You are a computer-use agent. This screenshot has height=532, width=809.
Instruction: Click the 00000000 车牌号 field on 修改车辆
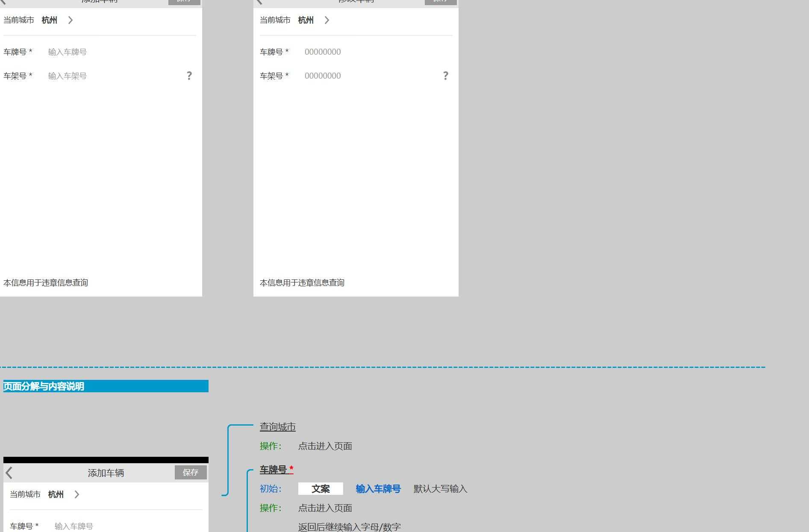coord(323,52)
